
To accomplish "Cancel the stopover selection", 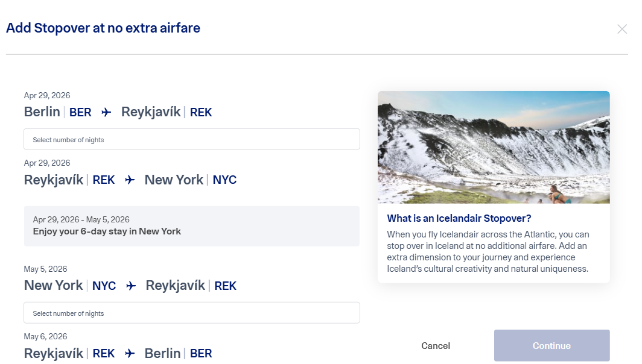I will pyautogui.click(x=436, y=346).
